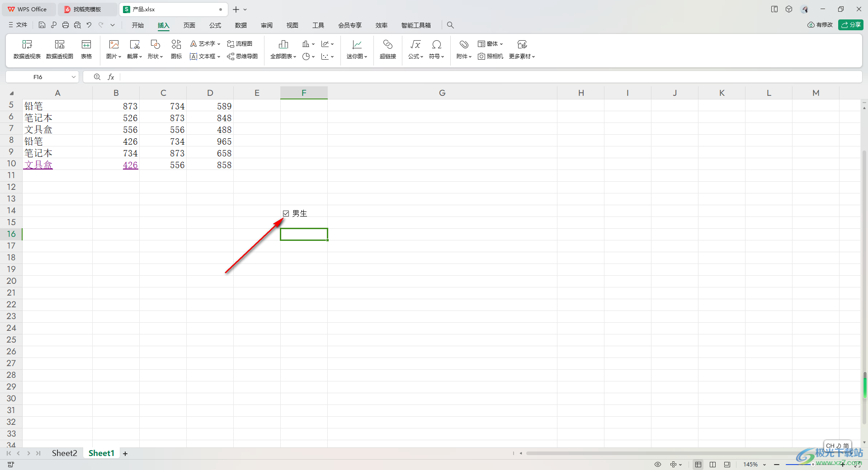Click the select-all corner triangle

[x=12, y=93]
